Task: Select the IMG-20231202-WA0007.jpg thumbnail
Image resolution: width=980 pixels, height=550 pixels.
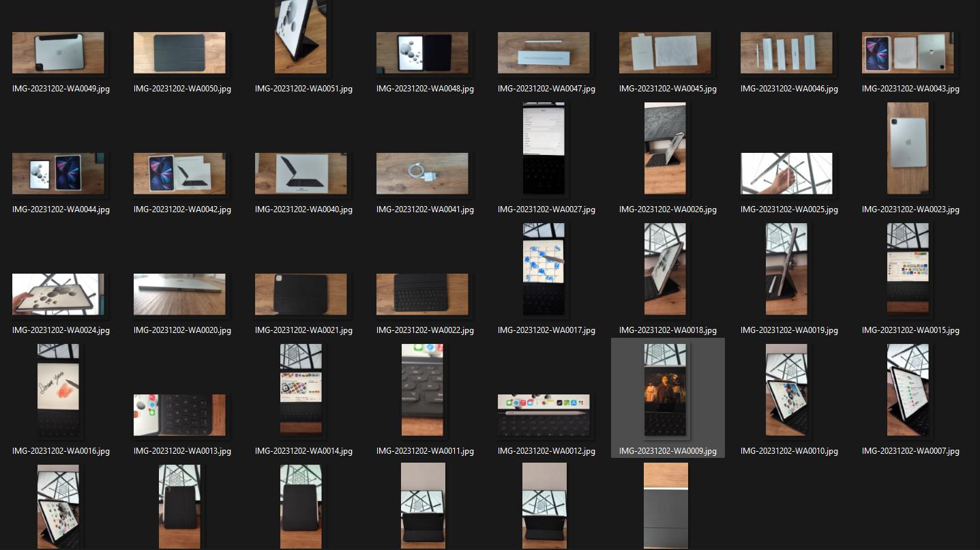Action: pos(908,390)
